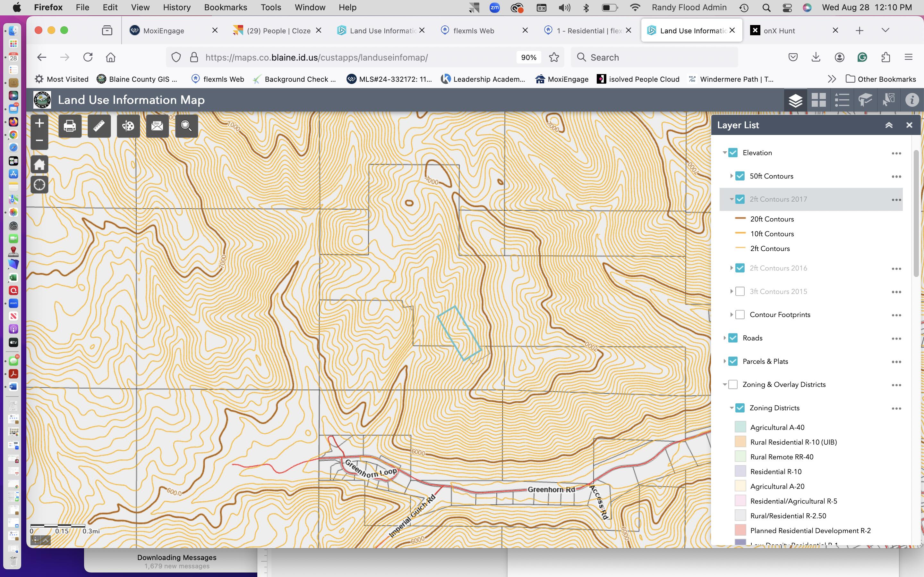The height and width of the screenshot is (577, 924).
Task: Uncheck the 50ft Contours layer checkbox
Action: (740, 176)
